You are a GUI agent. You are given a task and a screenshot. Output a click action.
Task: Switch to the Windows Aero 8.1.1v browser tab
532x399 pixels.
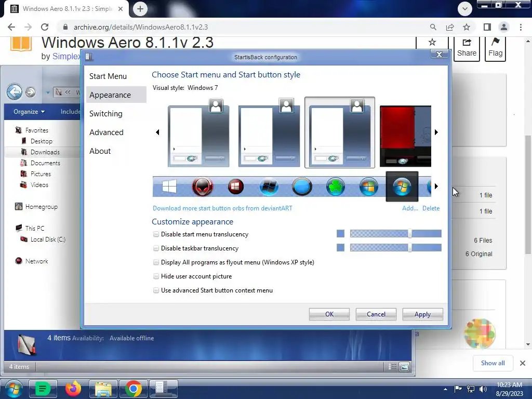tap(66, 9)
